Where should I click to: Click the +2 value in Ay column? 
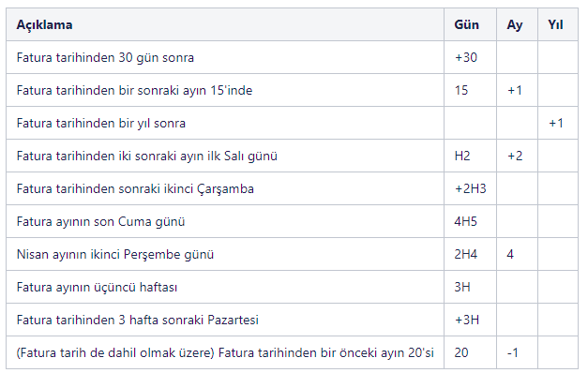[x=515, y=156]
